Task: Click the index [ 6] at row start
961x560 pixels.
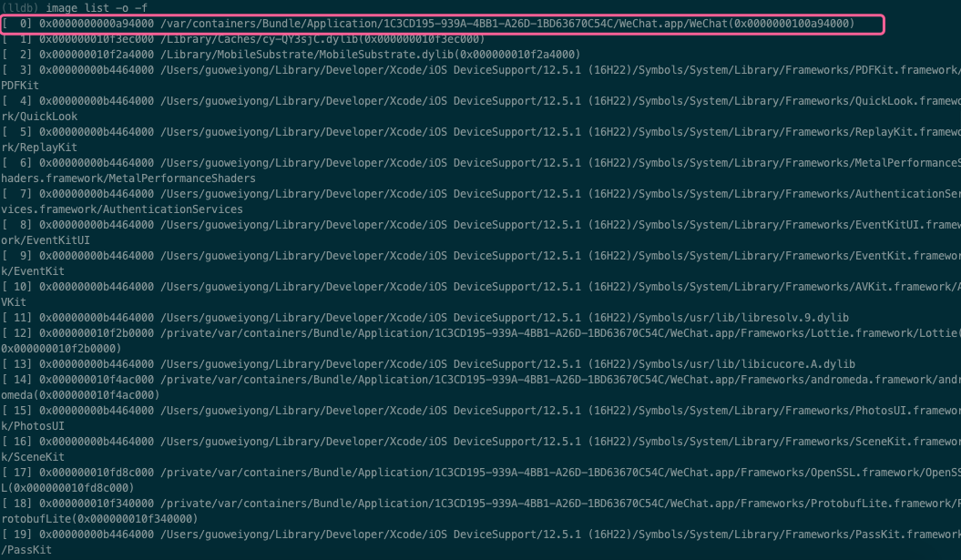Action: pos(16,163)
